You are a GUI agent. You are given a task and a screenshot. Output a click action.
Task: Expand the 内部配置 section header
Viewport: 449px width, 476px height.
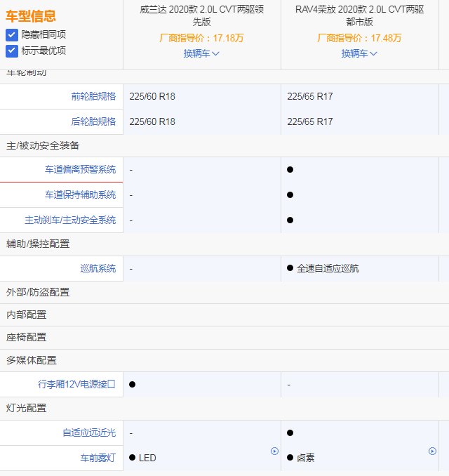pos(27,315)
